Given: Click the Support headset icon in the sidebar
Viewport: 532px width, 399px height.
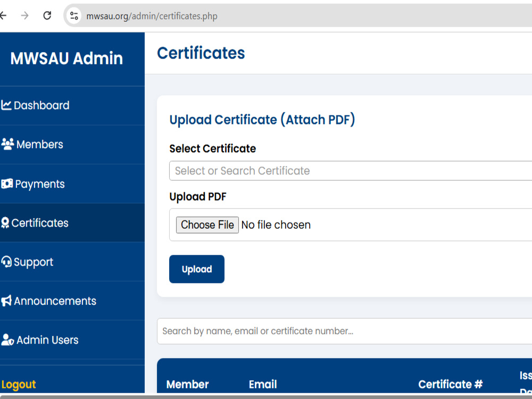Looking at the screenshot, I should point(6,262).
